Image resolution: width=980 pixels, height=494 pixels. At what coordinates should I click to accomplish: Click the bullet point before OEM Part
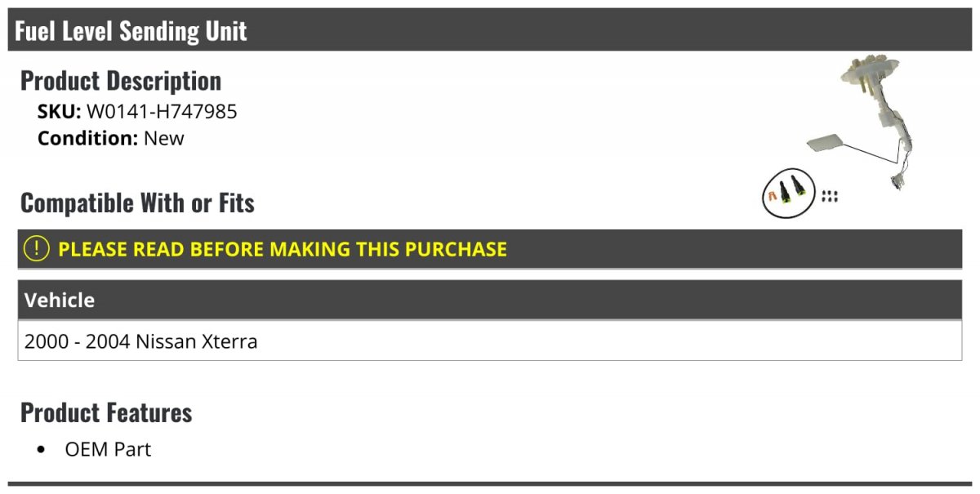[x=42, y=450]
